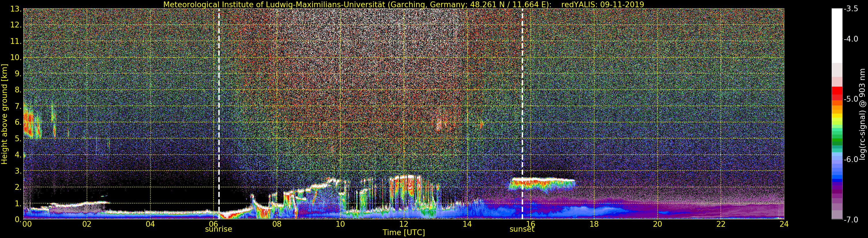Select the '-4.0' colorbar tick label

[x=851, y=39]
